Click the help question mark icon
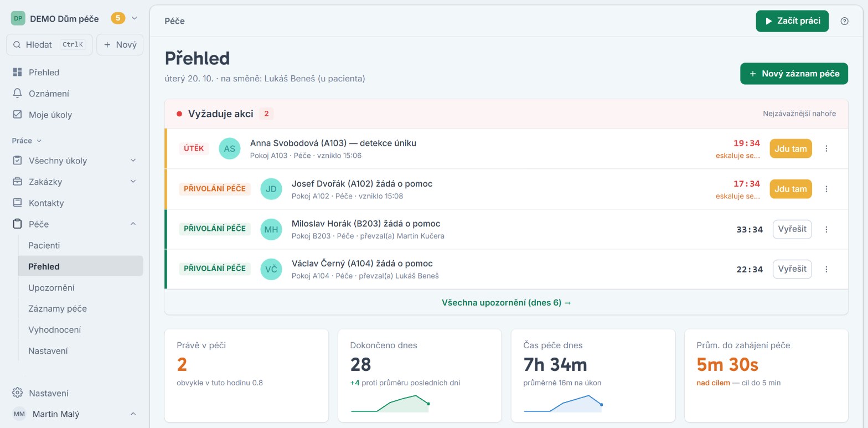Image resolution: width=868 pixels, height=428 pixels. (844, 21)
